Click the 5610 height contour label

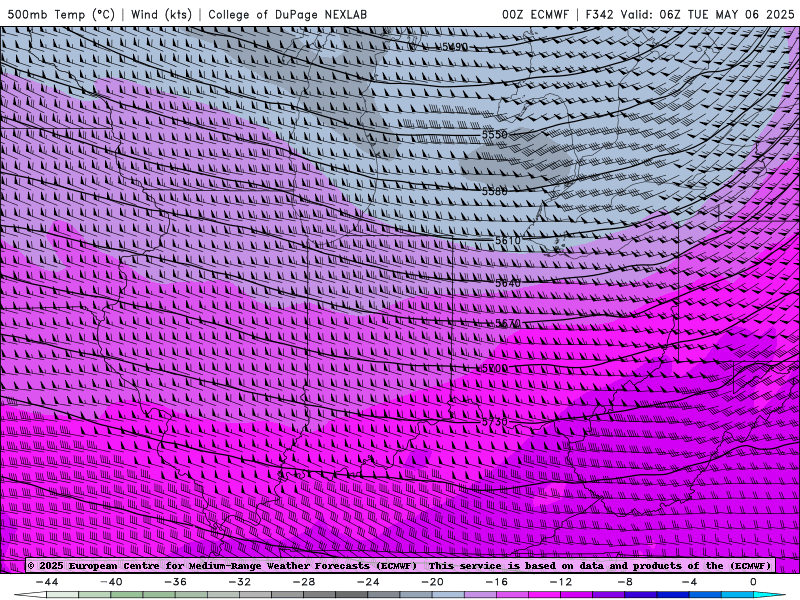[508, 240]
